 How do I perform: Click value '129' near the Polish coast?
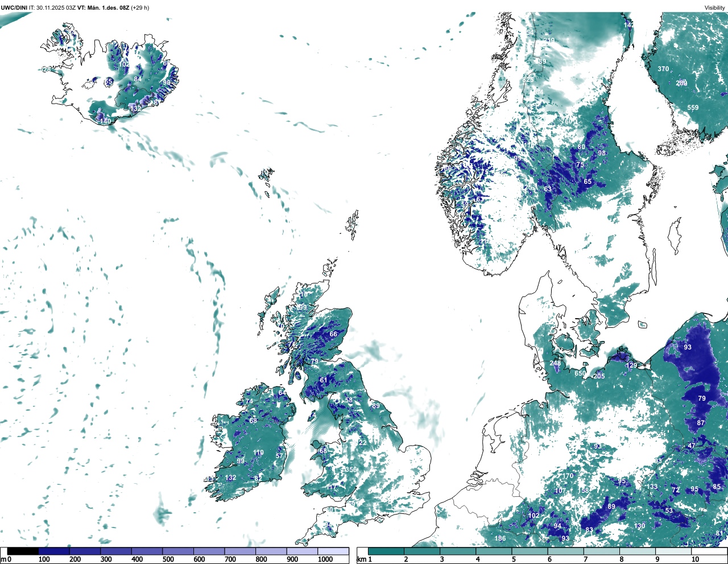pyautogui.click(x=632, y=366)
